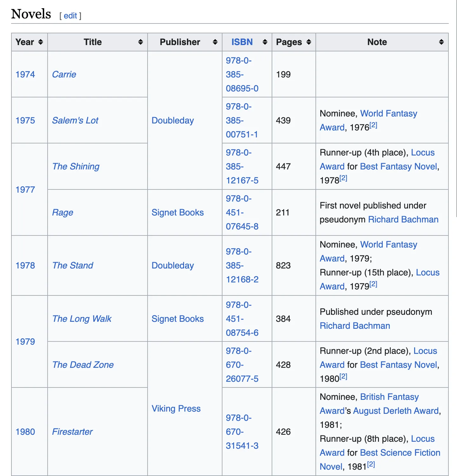This screenshot has height=476, width=457.
Task: Open The Stand novel link
Action: click(73, 265)
